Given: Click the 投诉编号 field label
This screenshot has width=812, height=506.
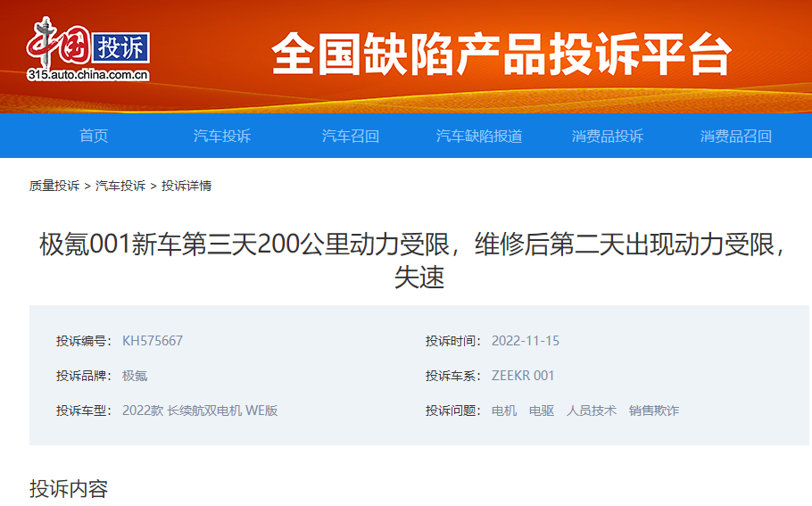Looking at the screenshot, I should (x=83, y=341).
